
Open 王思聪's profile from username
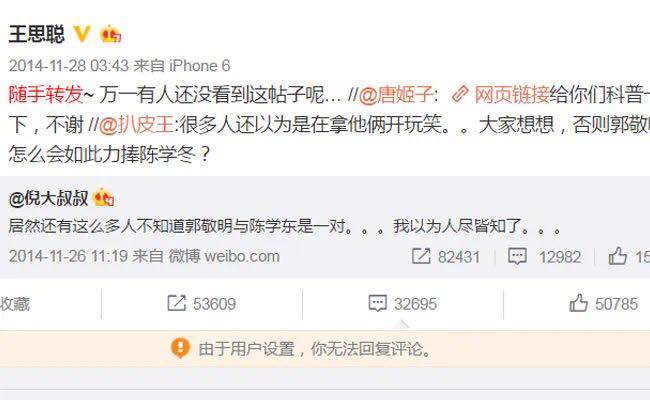(37, 34)
